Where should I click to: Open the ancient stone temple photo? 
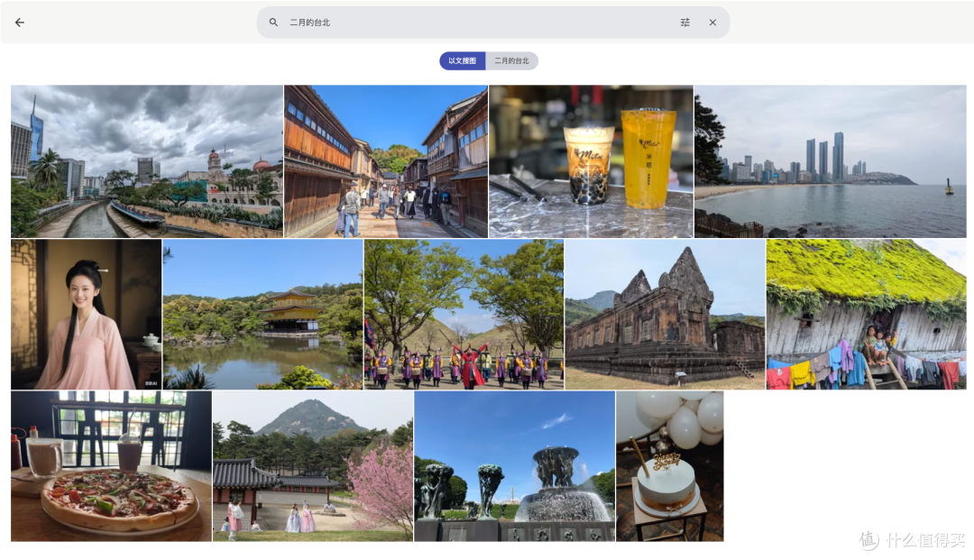pos(665,314)
